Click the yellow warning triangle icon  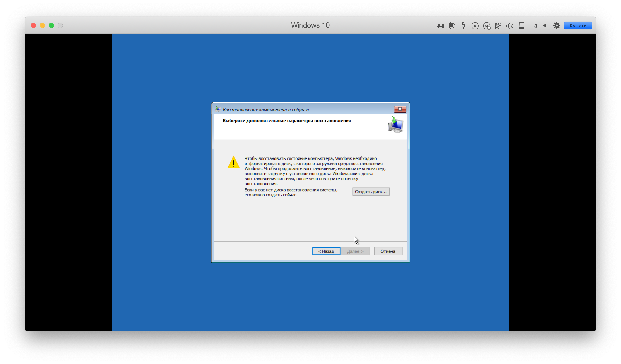pyautogui.click(x=233, y=162)
